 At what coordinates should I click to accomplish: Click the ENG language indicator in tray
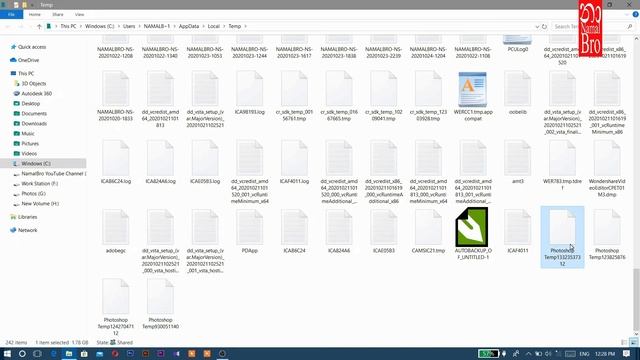pos(584,353)
